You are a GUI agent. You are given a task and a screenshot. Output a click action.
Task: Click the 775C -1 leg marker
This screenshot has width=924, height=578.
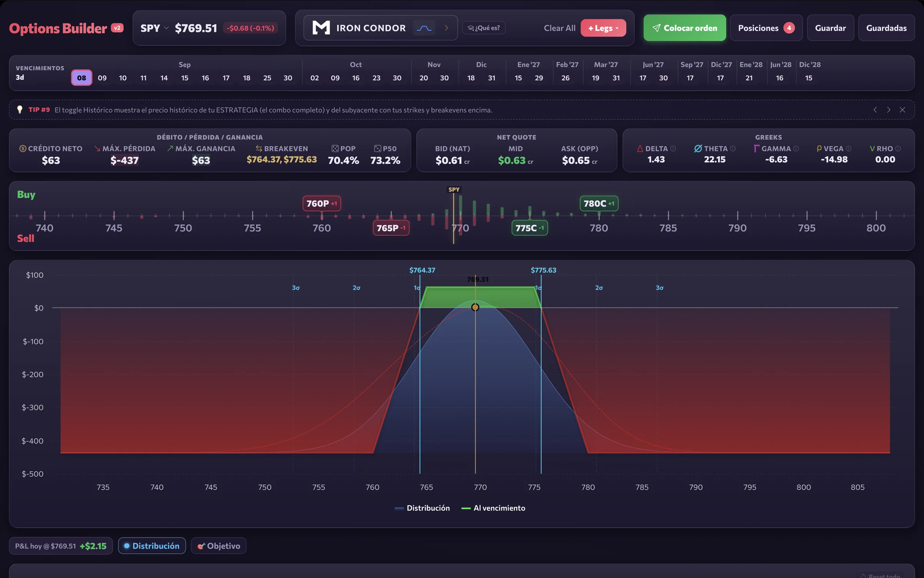point(529,228)
